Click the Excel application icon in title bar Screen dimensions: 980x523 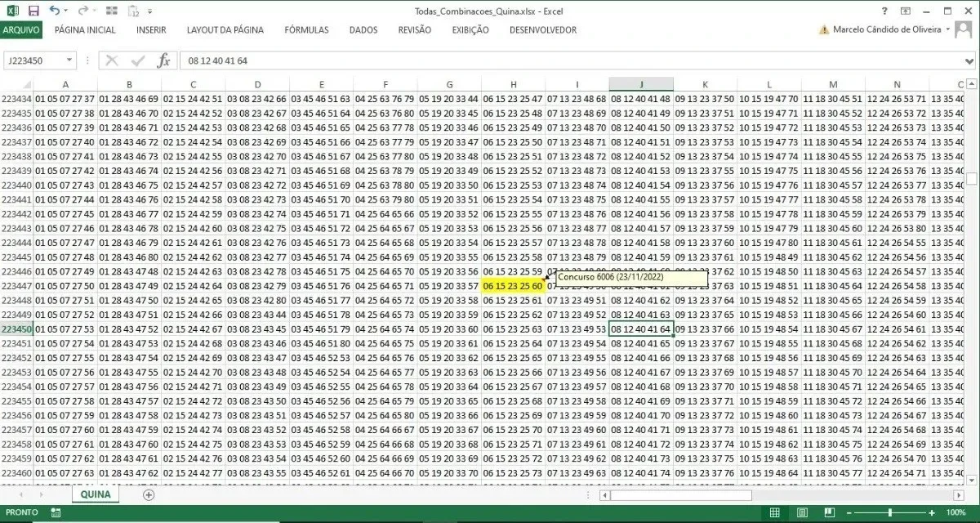(13, 11)
